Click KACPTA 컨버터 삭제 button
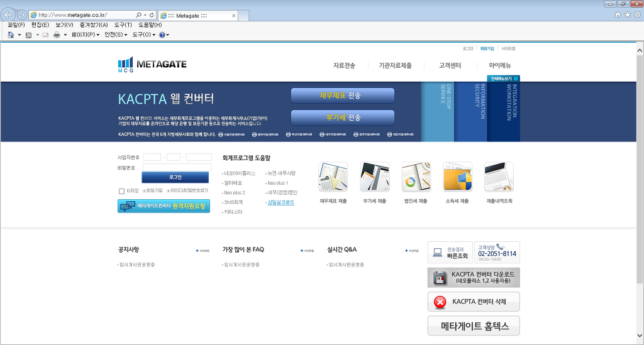 474,302
